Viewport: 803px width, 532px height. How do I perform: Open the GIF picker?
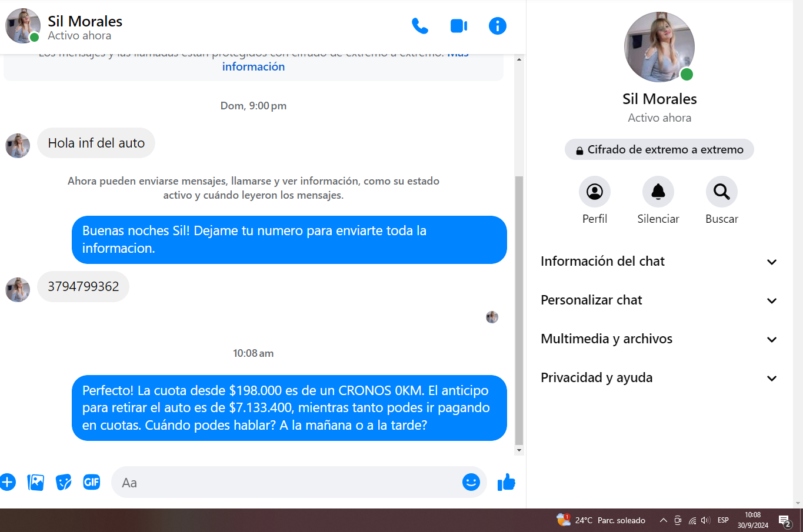[92, 483]
